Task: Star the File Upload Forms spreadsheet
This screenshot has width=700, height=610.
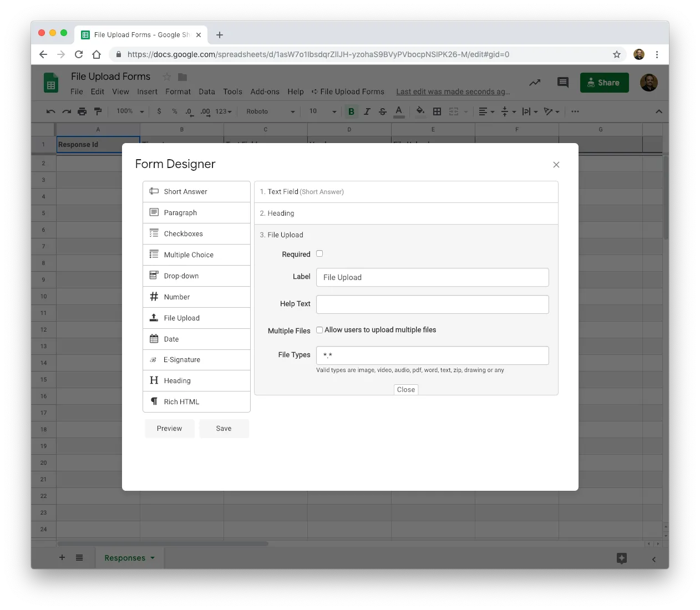Action: [x=166, y=77]
